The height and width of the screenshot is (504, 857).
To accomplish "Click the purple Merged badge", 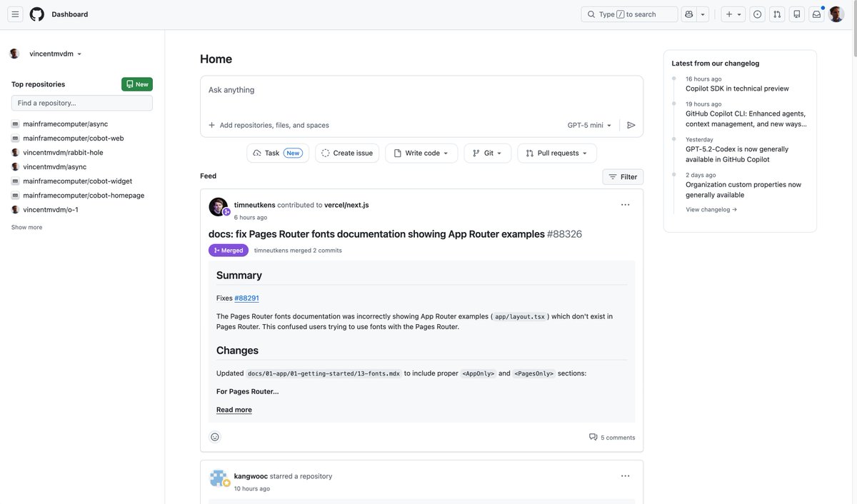I will point(229,251).
